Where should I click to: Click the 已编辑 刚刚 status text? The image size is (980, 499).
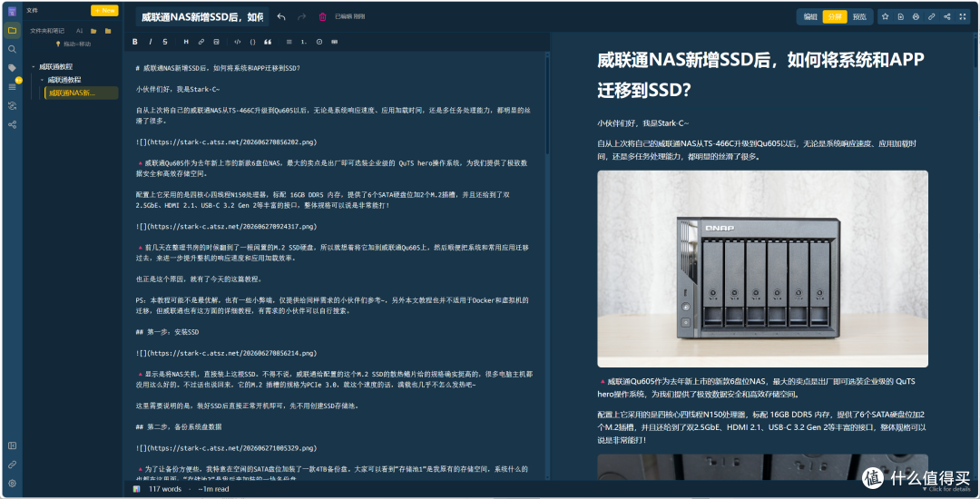(350, 17)
